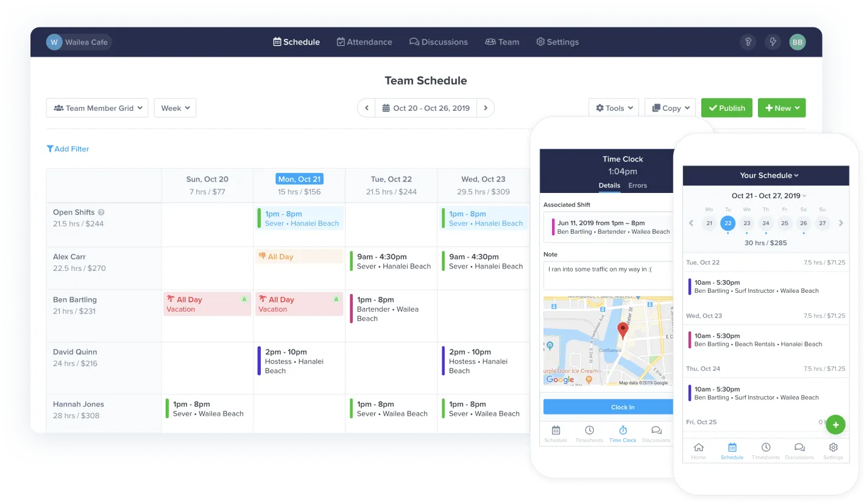The image size is (867, 504).
Task: Tap the green plus floating button
Action: 835,425
